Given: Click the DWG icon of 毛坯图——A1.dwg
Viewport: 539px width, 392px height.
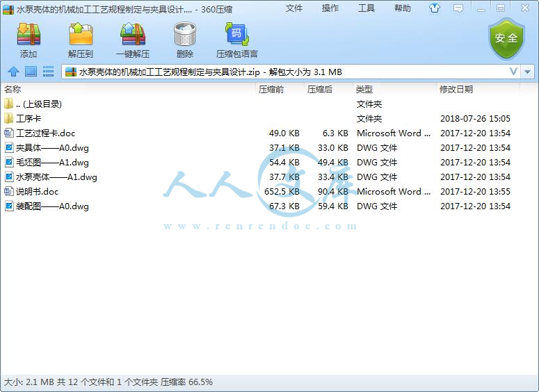Looking at the screenshot, I should pos(9,163).
